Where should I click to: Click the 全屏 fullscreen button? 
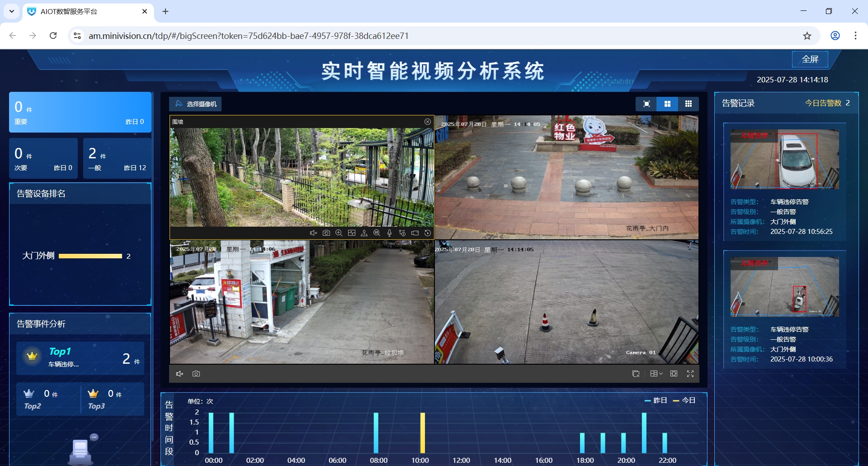click(810, 59)
